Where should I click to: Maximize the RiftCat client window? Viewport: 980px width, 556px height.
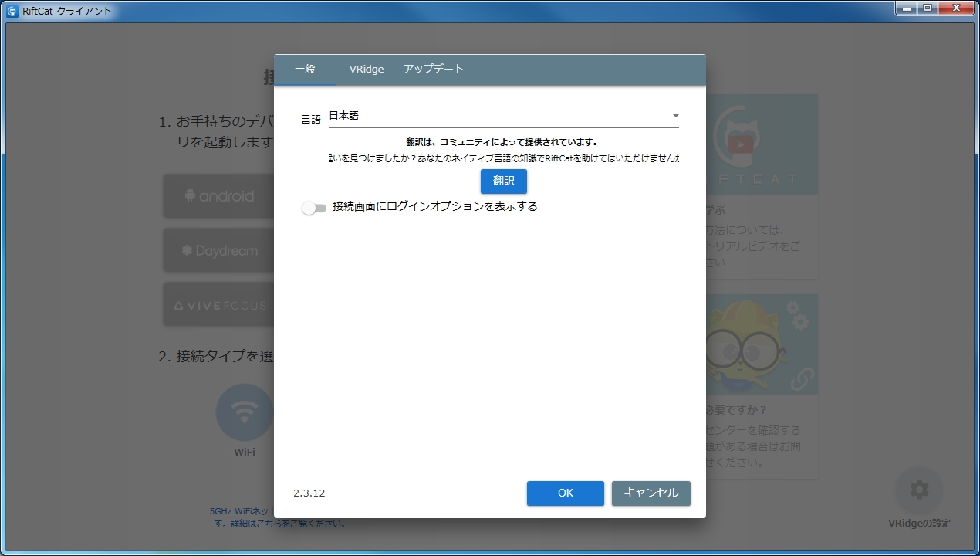coord(928,8)
